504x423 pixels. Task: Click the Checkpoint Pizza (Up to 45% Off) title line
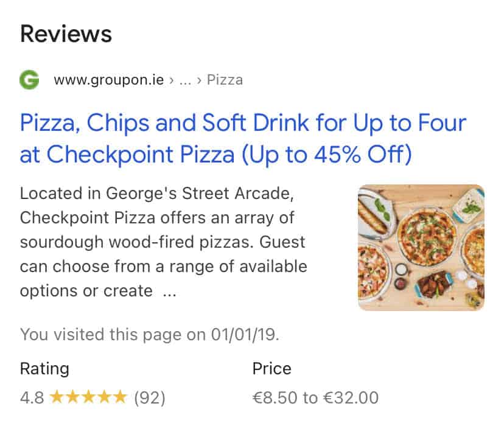[215, 154]
